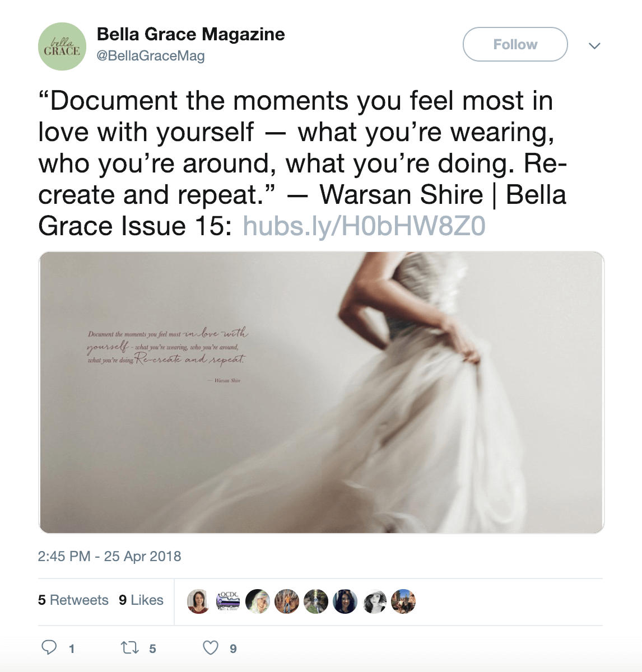Viewport: 642px width, 672px height.
Task: Like the tweet using the heart icon
Action: coord(212,647)
